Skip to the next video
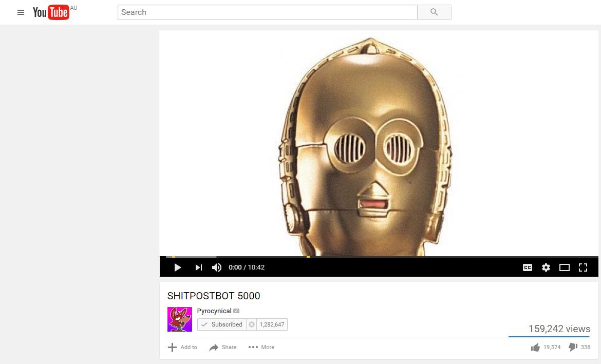Image resolution: width=601 pixels, height=364 pixels. 199,267
